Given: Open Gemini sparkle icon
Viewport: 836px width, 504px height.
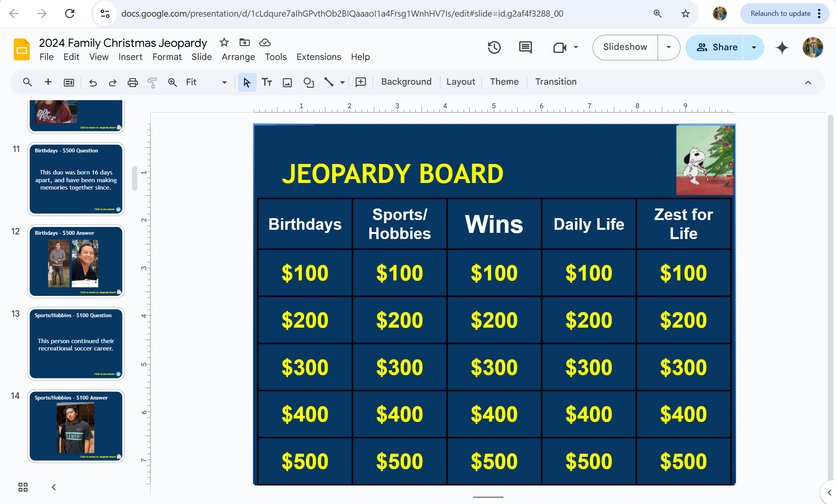Looking at the screenshot, I should pos(782,48).
